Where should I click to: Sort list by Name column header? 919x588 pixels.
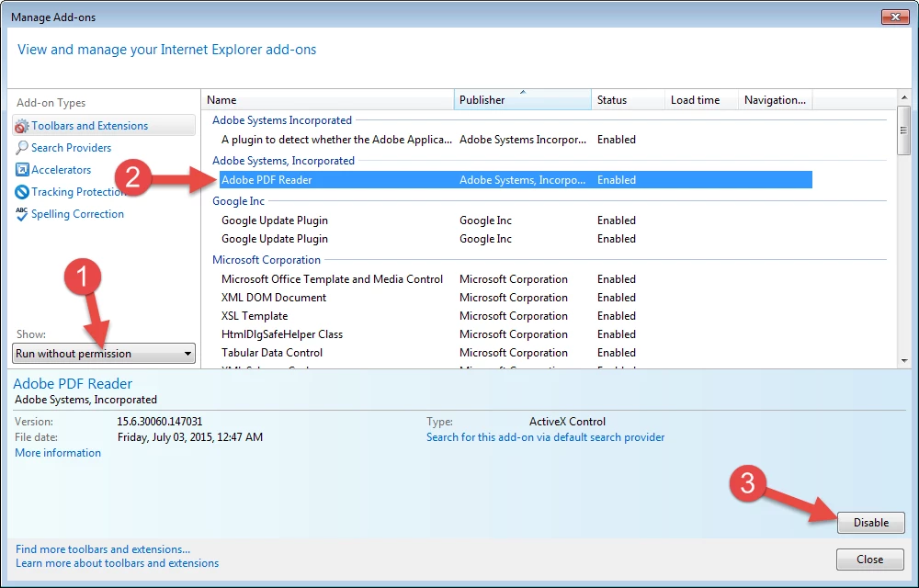(328, 99)
